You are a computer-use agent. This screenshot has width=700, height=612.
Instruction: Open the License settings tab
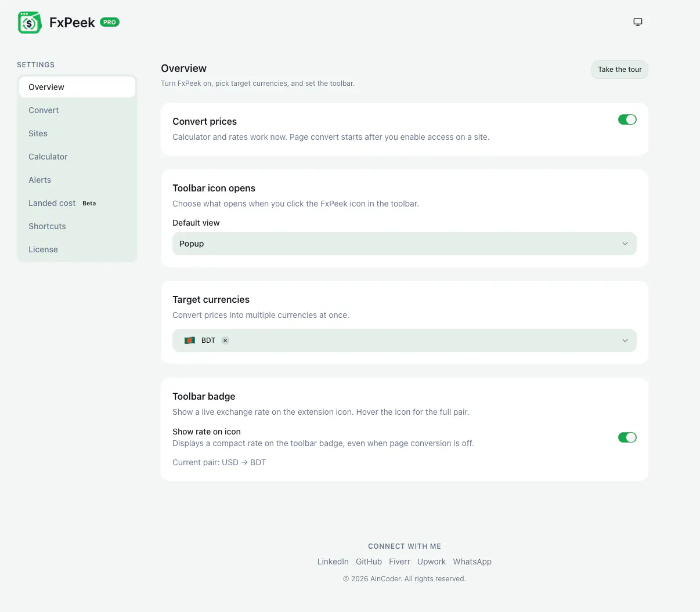click(x=77, y=249)
